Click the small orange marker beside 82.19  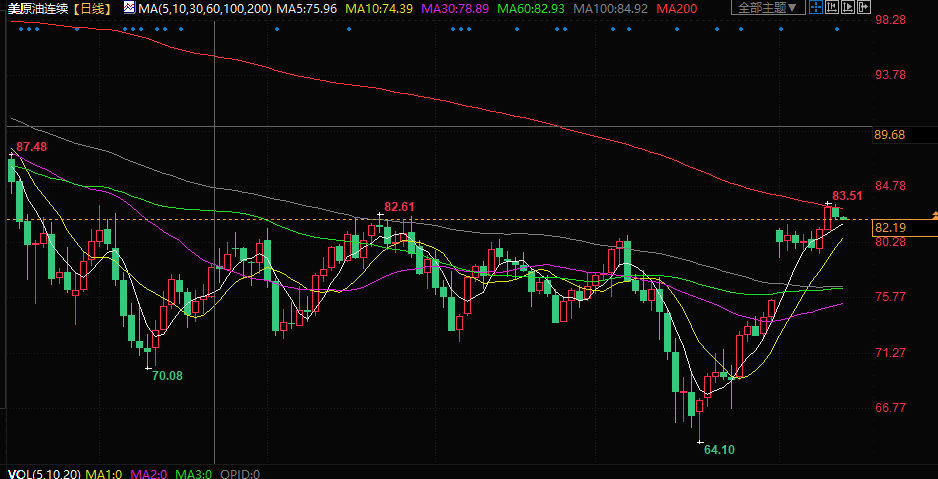(x=933, y=215)
